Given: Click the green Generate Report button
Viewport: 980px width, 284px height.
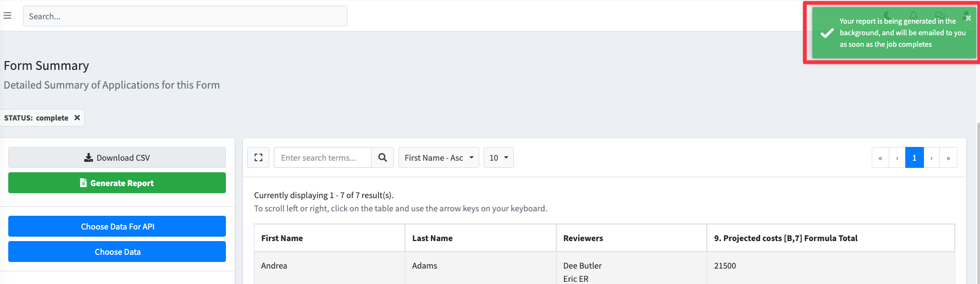Looking at the screenshot, I should 117,183.
